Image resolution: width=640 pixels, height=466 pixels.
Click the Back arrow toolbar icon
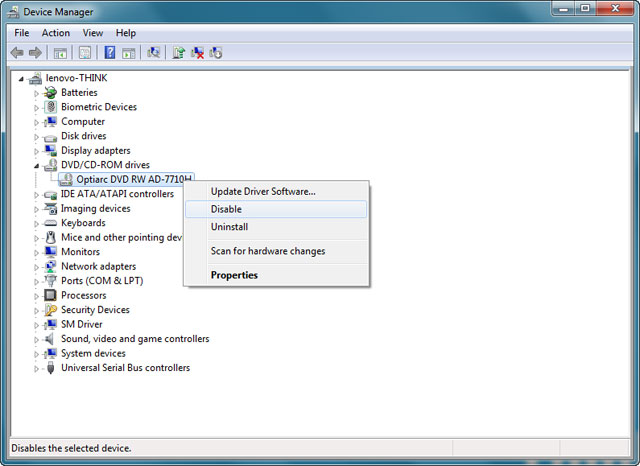pyautogui.click(x=17, y=53)
